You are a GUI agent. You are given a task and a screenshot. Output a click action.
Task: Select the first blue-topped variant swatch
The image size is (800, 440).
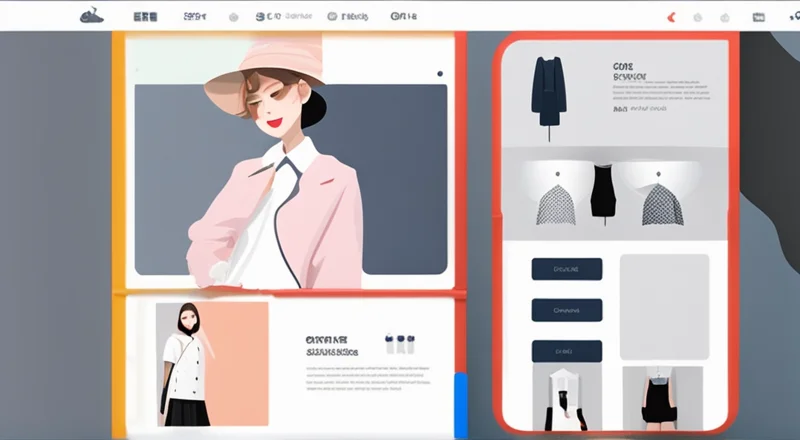coord(388,343)
